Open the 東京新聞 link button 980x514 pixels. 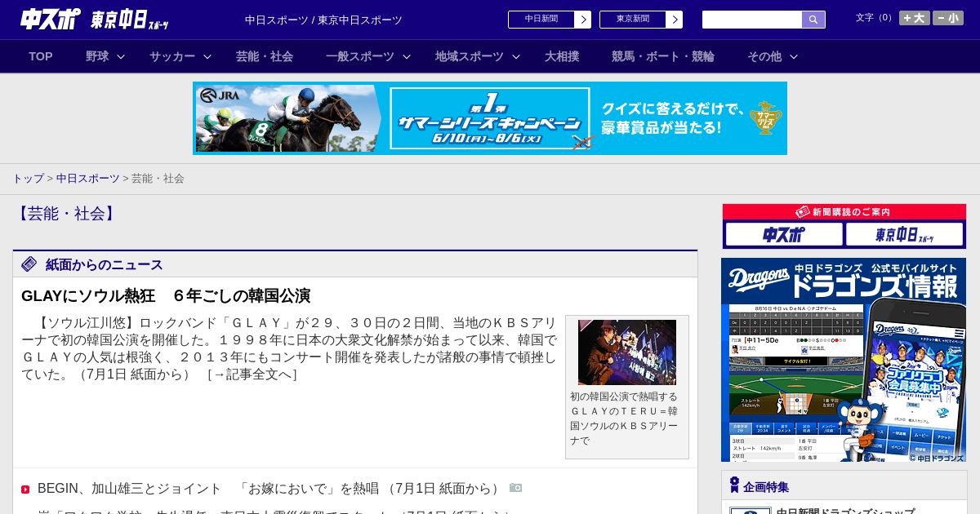point(633,20)
